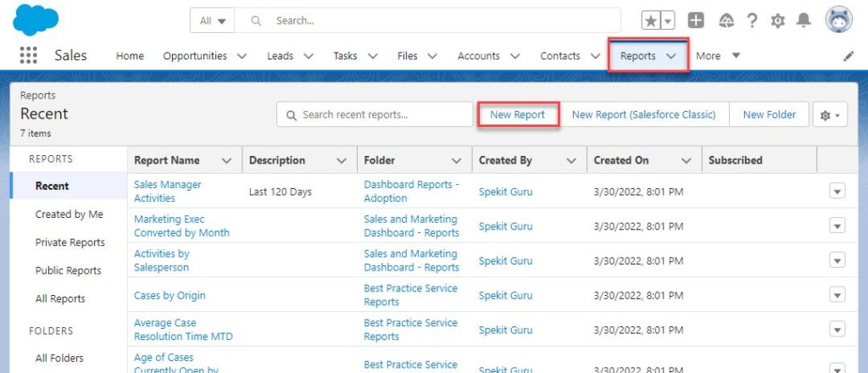The image size is (868, 373).
Task: Open the Sales Manager Activities report
Action: coord(168,192)
